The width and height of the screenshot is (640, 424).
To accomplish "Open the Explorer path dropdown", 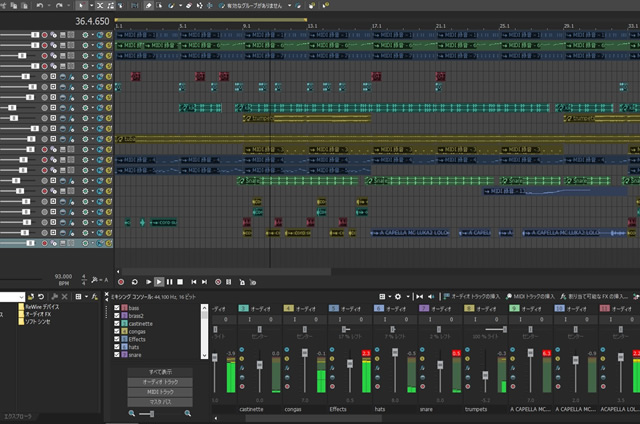I will [21, 297].
